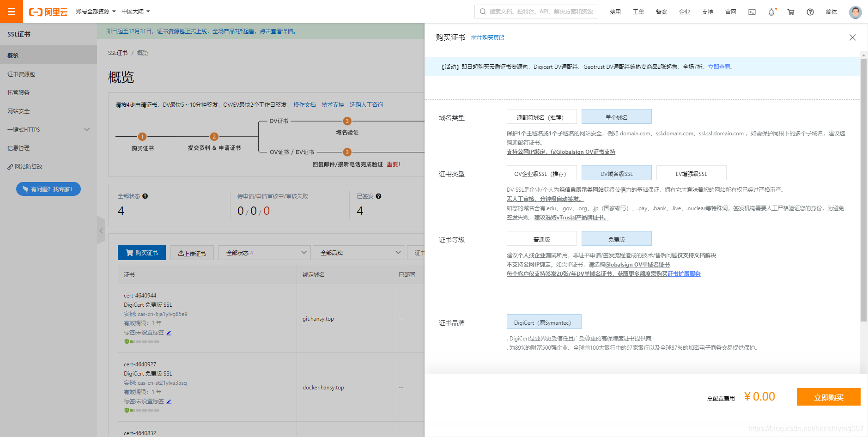Switch language via 简体
868x437 pixels.
(831, 12)
